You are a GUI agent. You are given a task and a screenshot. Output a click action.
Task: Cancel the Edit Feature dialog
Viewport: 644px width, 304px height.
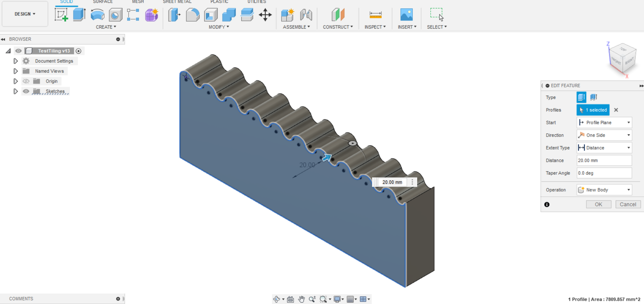click(x=628, y=204)
